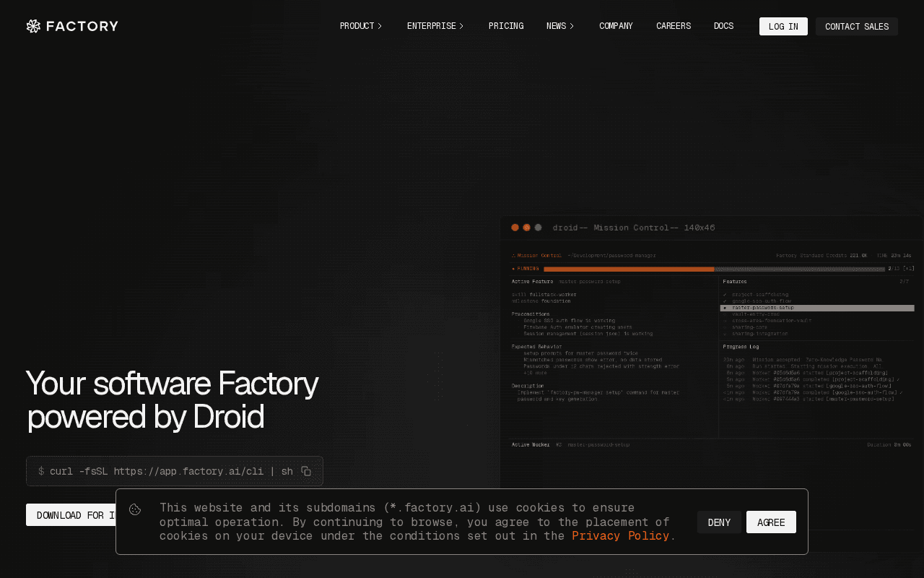Open the Company page
The image size is (924, 578).
(616, 26)
